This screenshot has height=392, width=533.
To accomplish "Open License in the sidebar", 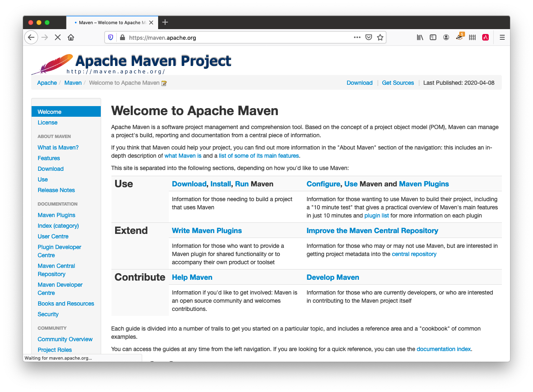I will [x=48, y=122].
